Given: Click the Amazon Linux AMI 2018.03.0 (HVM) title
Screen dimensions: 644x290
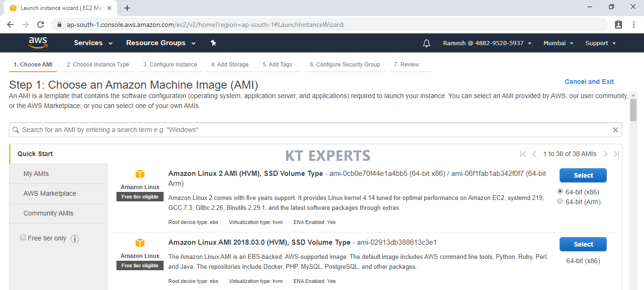Looking at the screenshot, I should tap(259, 242).
